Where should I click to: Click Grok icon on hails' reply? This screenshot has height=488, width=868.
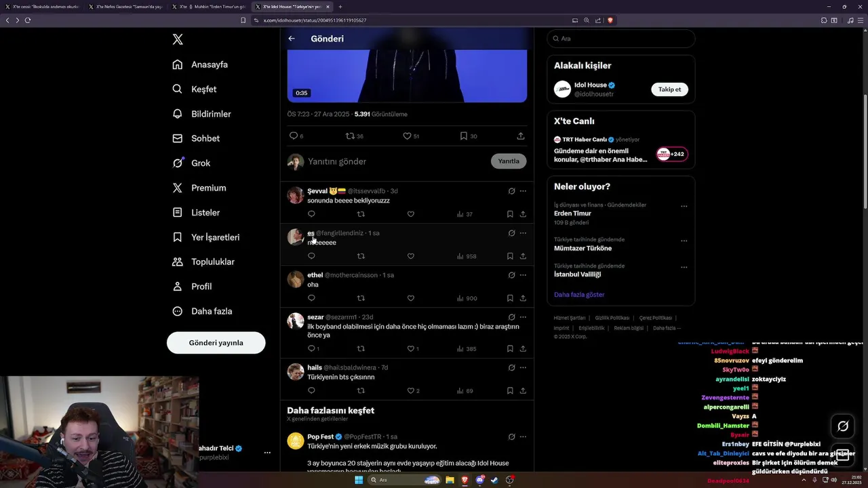511,367
